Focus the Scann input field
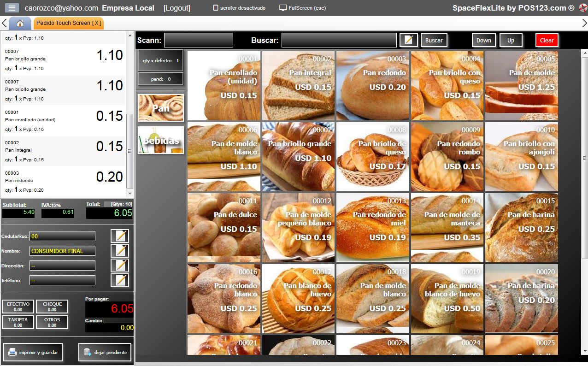 pos(199,40)
